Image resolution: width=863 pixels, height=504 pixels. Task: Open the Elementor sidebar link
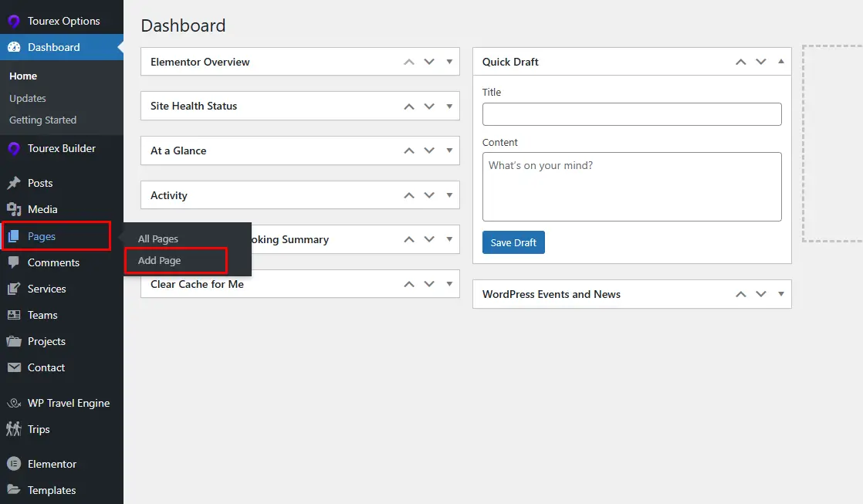coord(52,464)
